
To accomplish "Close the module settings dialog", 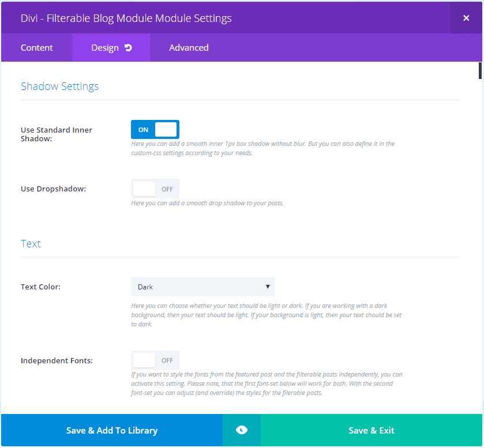I will point(466,18).
